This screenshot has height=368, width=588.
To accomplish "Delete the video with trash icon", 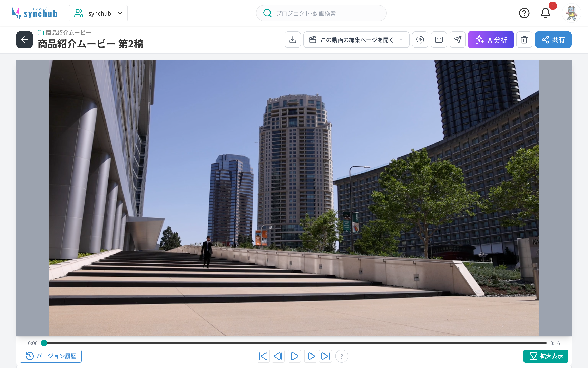I will (x=524, y=40).
